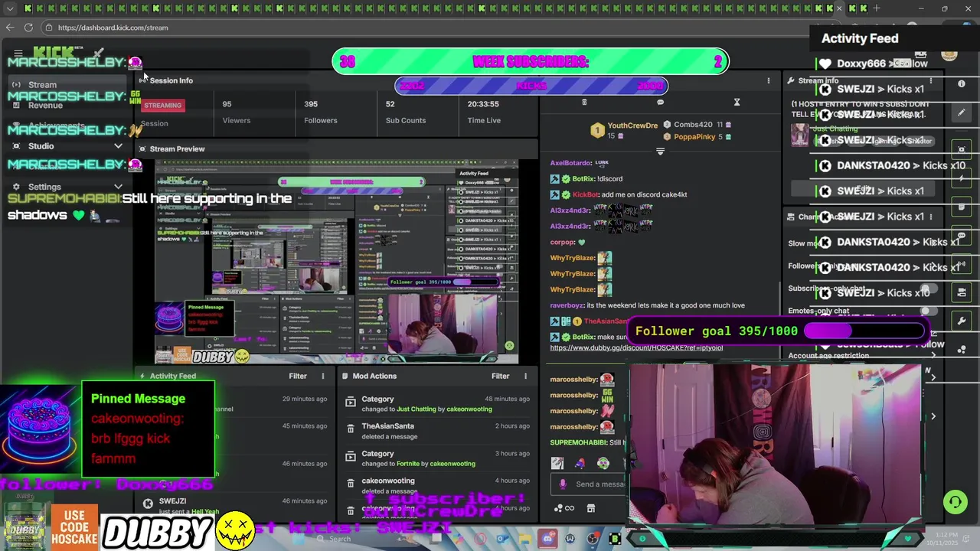Expand the Studio sidebar section
Viewport: 980px width, 551px height.
point(118,146)
